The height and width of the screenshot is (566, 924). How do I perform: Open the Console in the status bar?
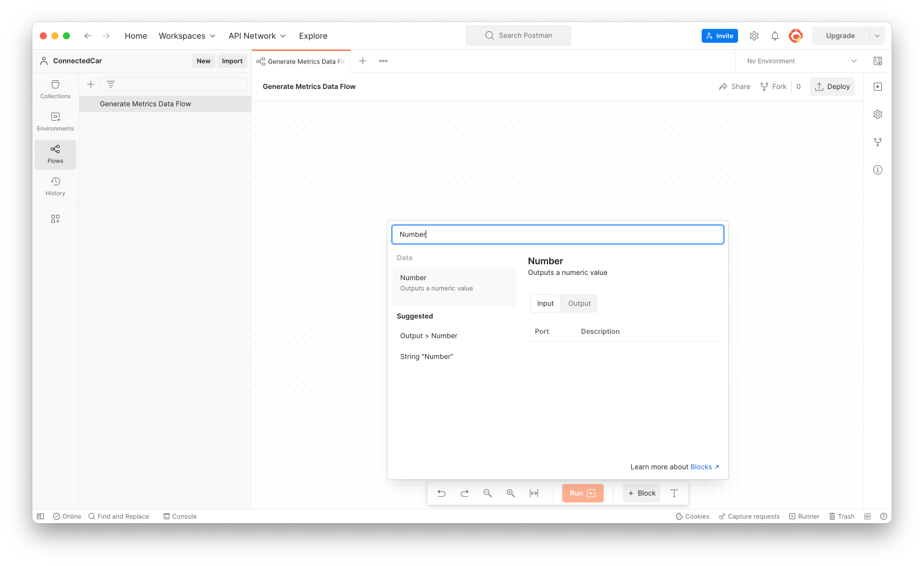(180, 516)
